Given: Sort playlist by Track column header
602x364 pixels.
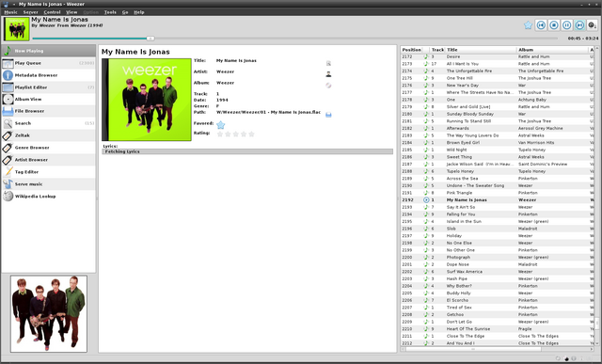Looking at the screenshot, I should [x=437, y=50].
